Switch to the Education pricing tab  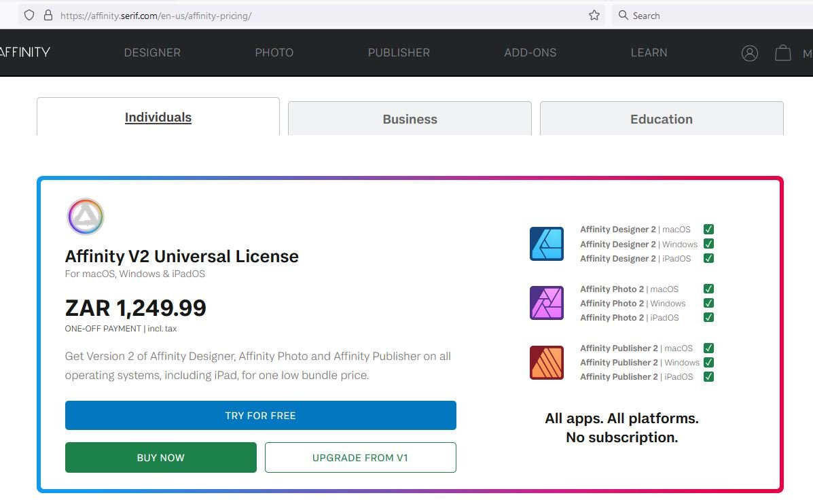662,119
